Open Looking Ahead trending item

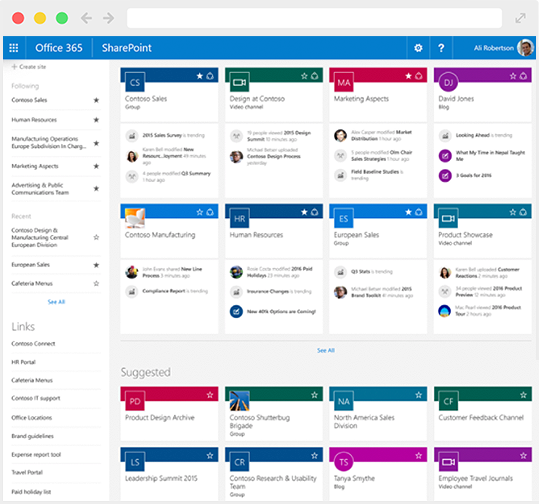click(484, 135)
